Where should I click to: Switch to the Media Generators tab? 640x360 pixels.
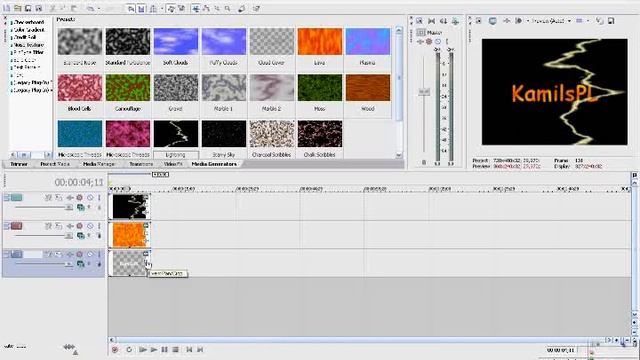pos(214,164)
